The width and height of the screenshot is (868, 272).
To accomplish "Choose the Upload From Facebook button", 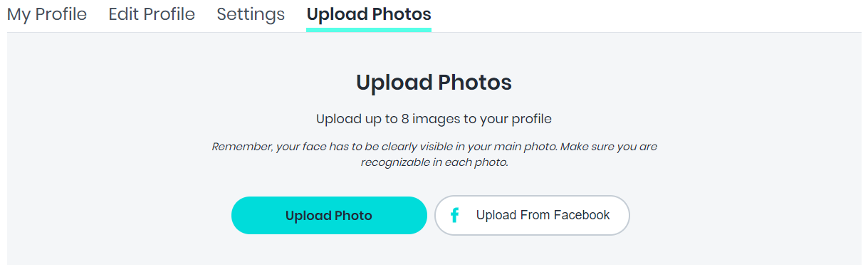I will tap(532, 215).
